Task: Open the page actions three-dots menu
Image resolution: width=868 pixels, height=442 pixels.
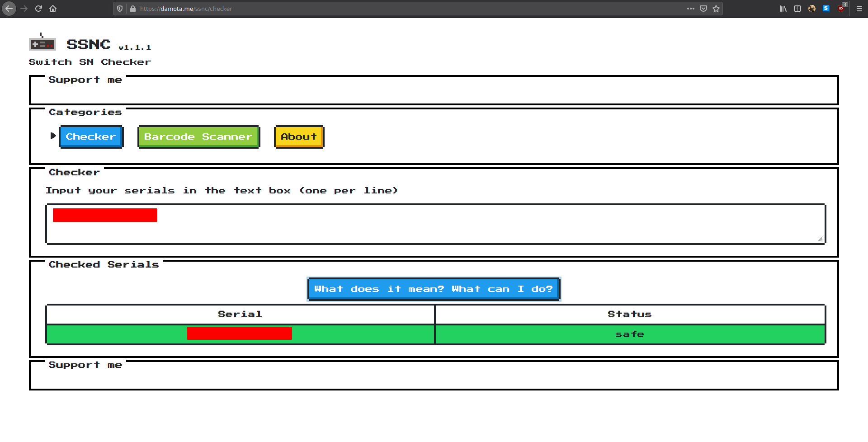Action: [x=690, y=9]
